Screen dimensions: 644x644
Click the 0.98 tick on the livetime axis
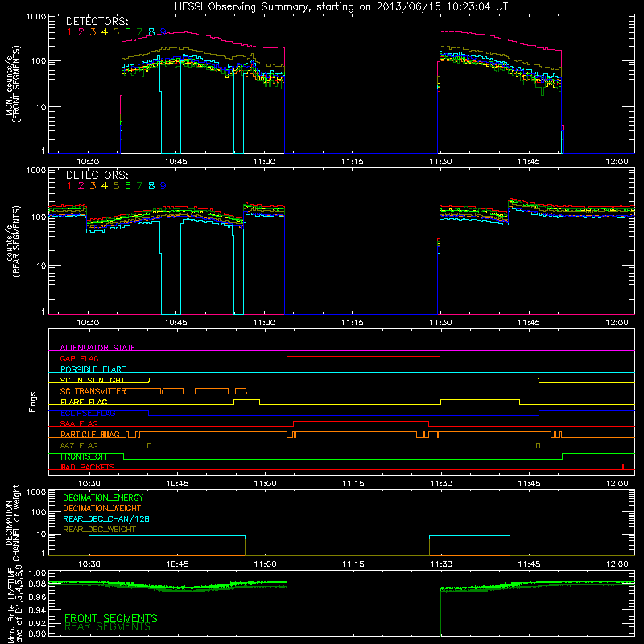37,584
